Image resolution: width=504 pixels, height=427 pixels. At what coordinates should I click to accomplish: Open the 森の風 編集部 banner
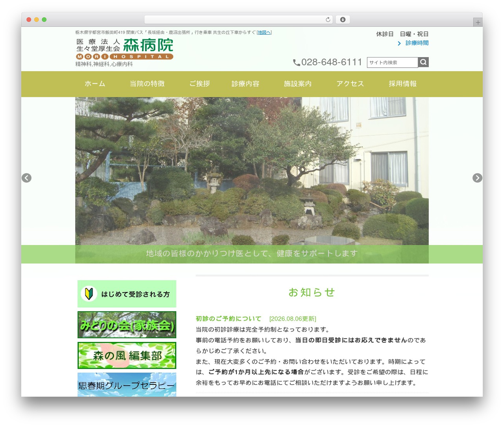pos(127,356)
